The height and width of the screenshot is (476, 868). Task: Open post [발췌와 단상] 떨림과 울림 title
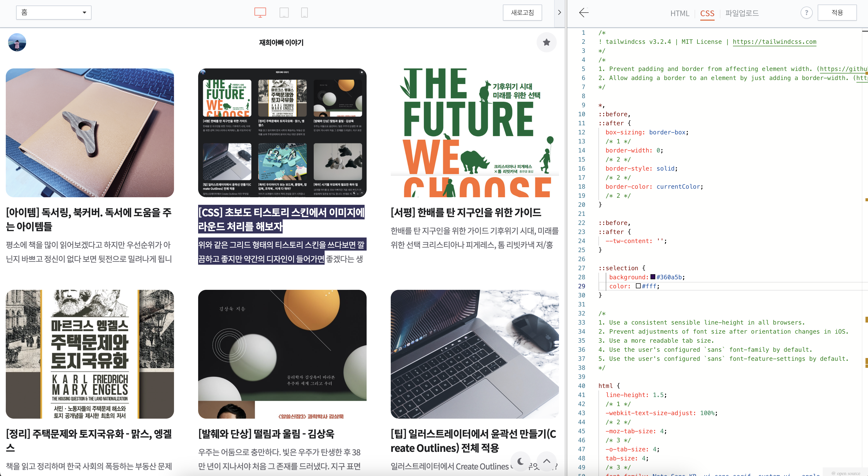click(266, 433)
